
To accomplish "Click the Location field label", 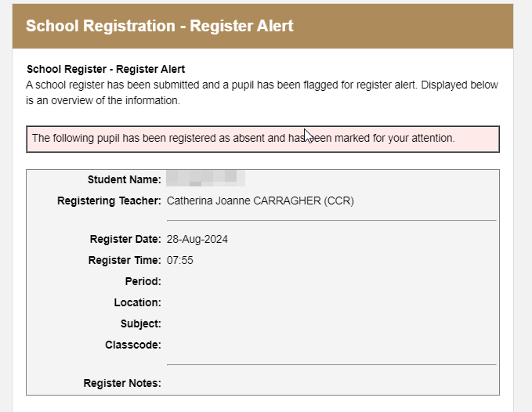I will pos(137,302).
